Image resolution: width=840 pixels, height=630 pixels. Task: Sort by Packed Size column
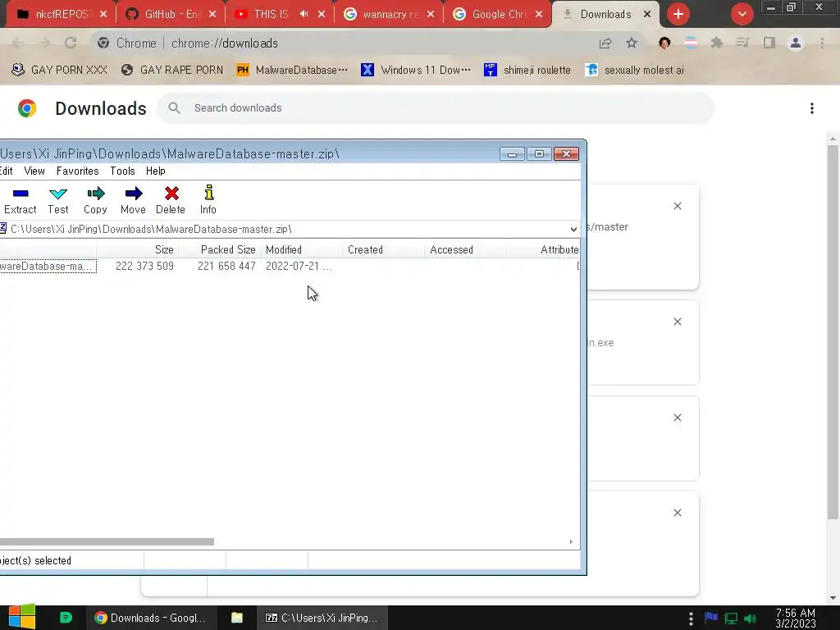220,249
